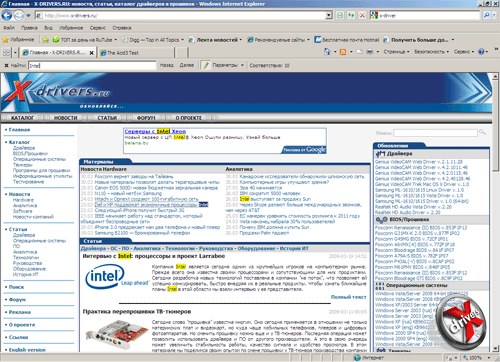Click the orange RSS feeds icon

[343, 52]
